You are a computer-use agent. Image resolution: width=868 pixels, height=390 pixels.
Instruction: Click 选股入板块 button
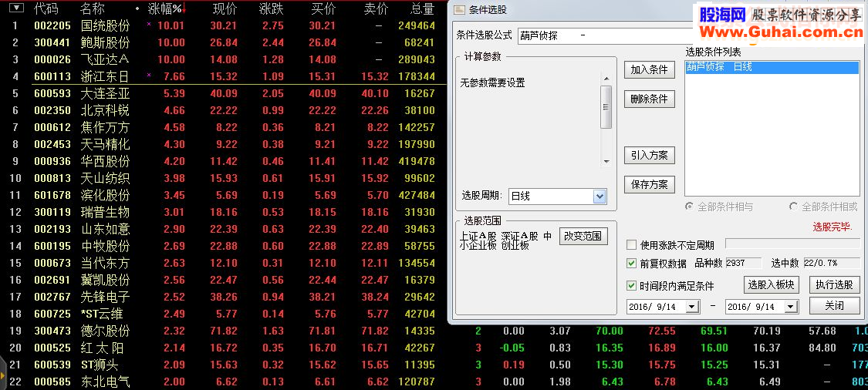click(x=771, y=285)
